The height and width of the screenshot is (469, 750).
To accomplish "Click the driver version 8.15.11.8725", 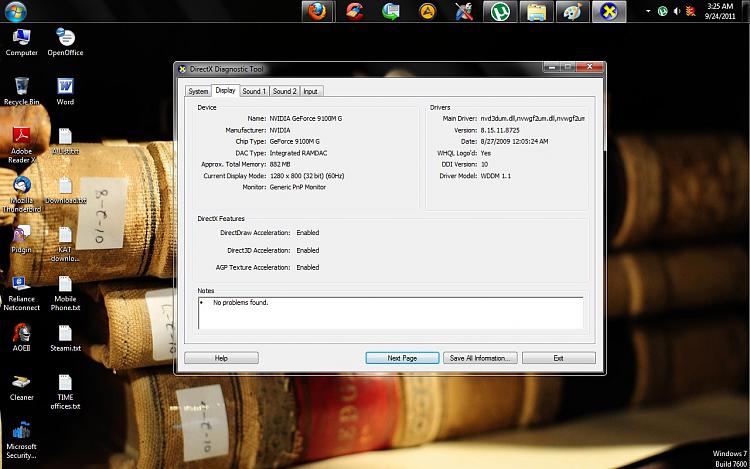I will (500, 130).
